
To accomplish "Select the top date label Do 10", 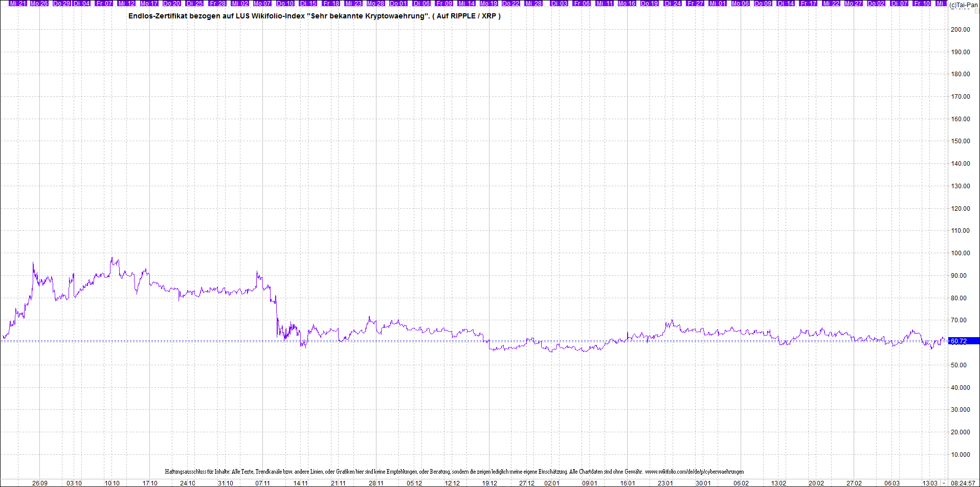I will tap(285, 3).
